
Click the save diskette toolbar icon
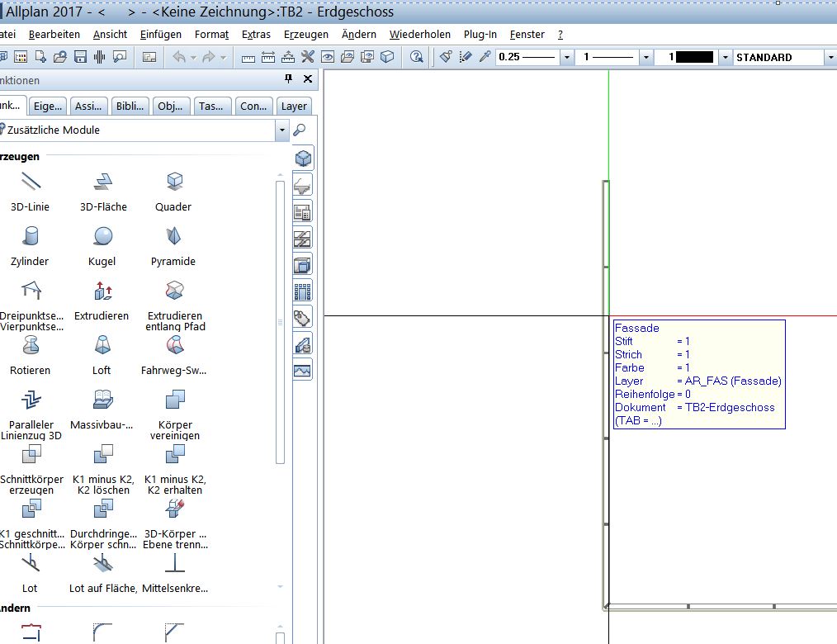pyautogui.click(x=80, y=57)
